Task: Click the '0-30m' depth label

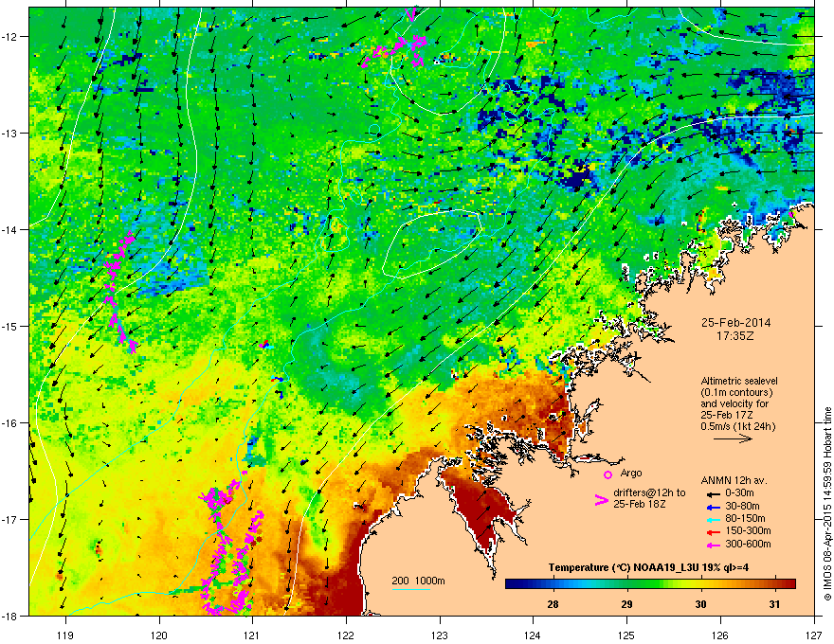Action: (739, 493)
